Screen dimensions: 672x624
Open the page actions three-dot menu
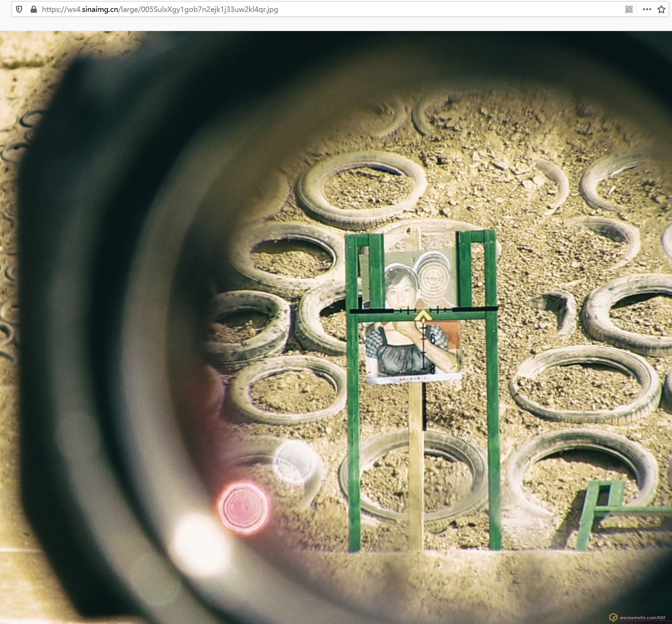point(647,9)
